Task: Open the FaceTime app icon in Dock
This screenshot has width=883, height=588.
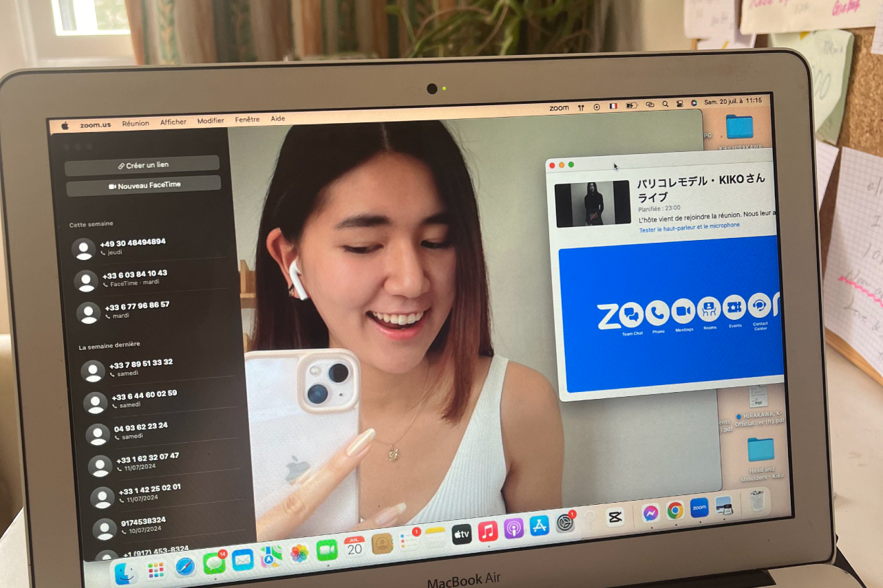Action: click(327, 550)
